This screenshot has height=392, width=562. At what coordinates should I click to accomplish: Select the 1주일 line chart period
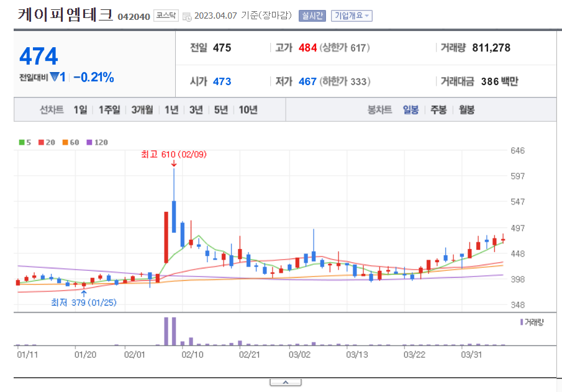pyautogui.click(x=109, y=110)
